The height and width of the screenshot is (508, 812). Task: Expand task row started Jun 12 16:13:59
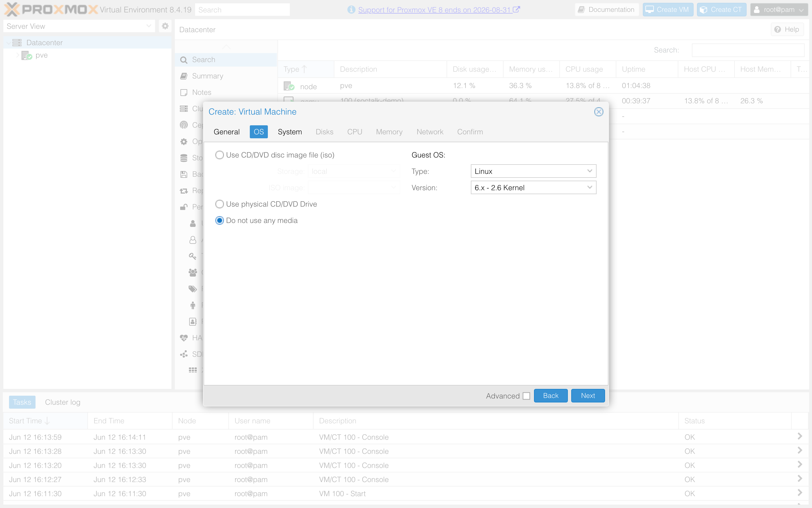[x=800, y=436]
